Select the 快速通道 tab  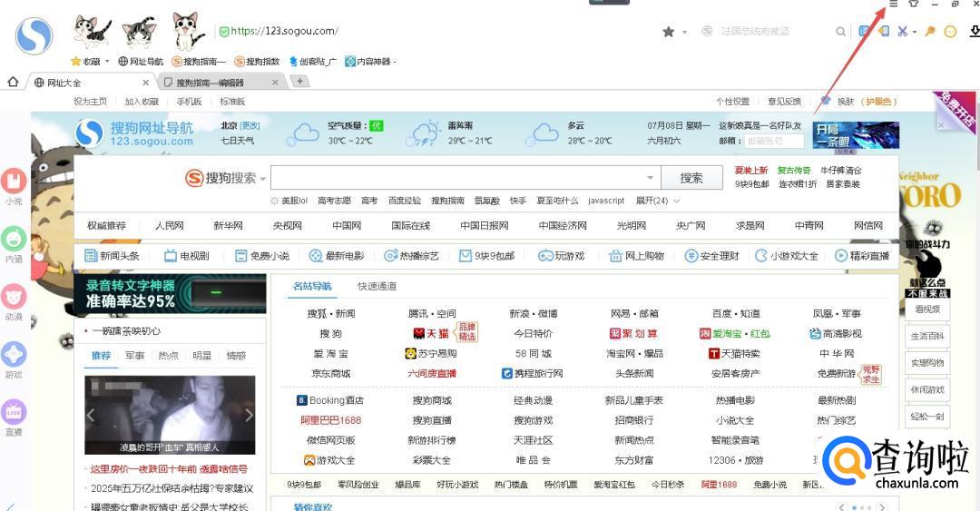(377, 287)
